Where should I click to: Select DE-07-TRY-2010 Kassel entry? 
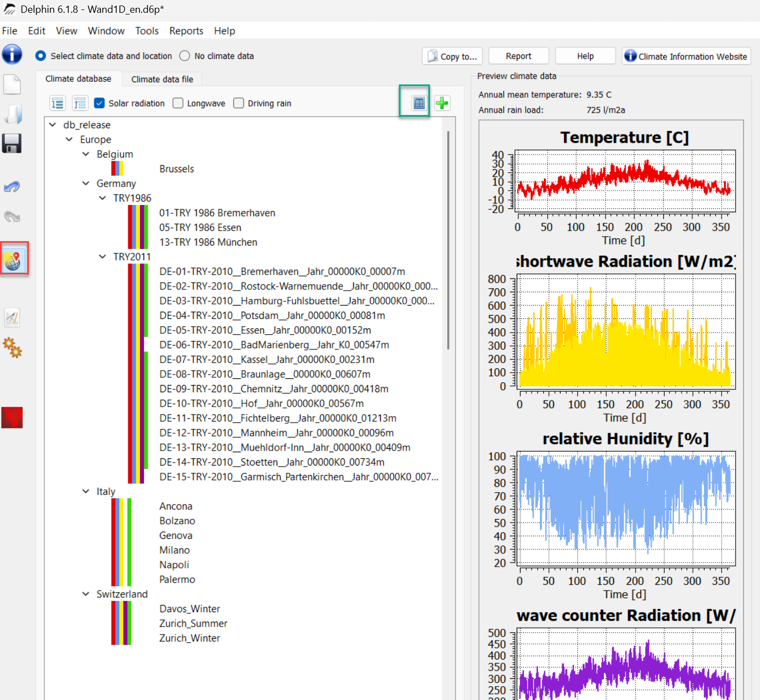click(x=267, y=359)
